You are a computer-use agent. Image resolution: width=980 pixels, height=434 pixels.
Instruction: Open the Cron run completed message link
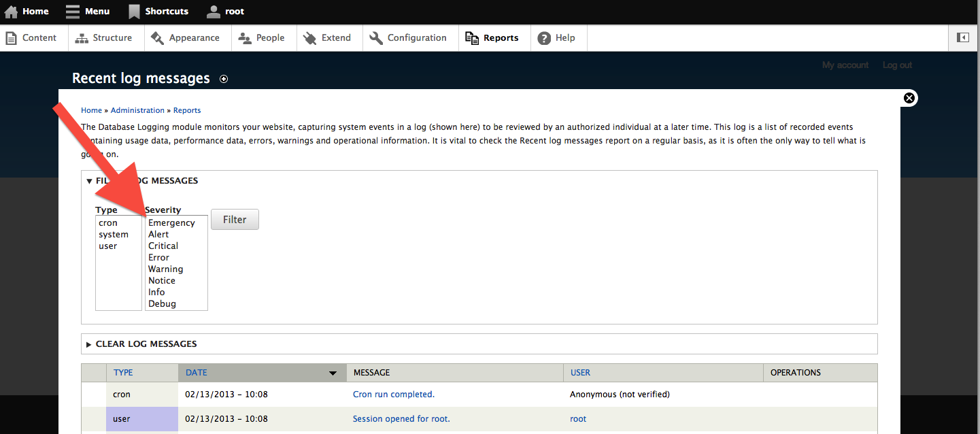point(393,394)
